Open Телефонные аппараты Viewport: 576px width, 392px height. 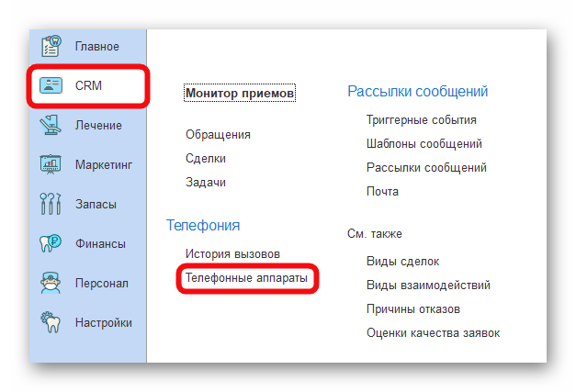[246, 278]
